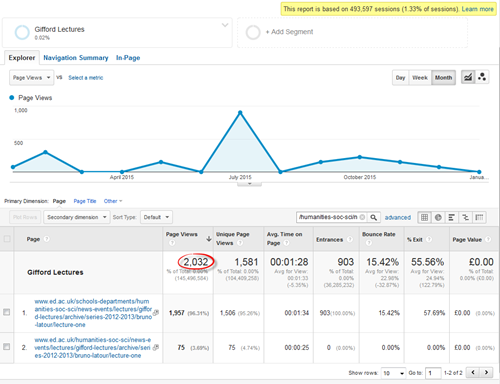Open the Sort Type Default dropdown
Viewport: 500px width, 384px height.
[x=156, y=217]
